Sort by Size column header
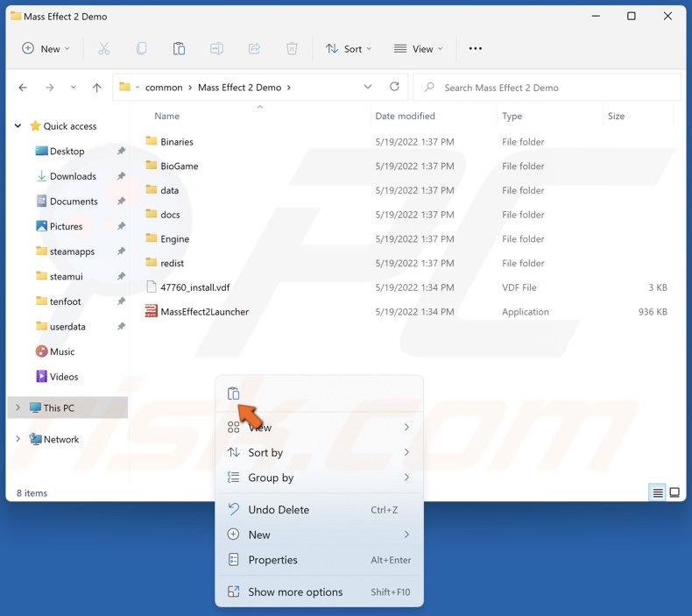 coord(616,116)
